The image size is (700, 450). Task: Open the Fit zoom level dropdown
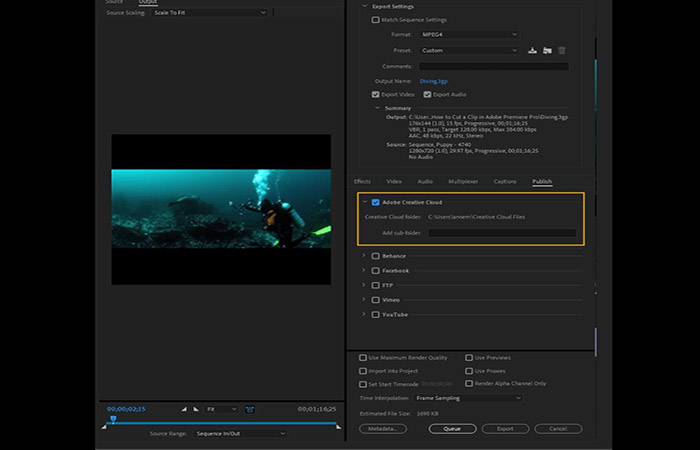221,409
